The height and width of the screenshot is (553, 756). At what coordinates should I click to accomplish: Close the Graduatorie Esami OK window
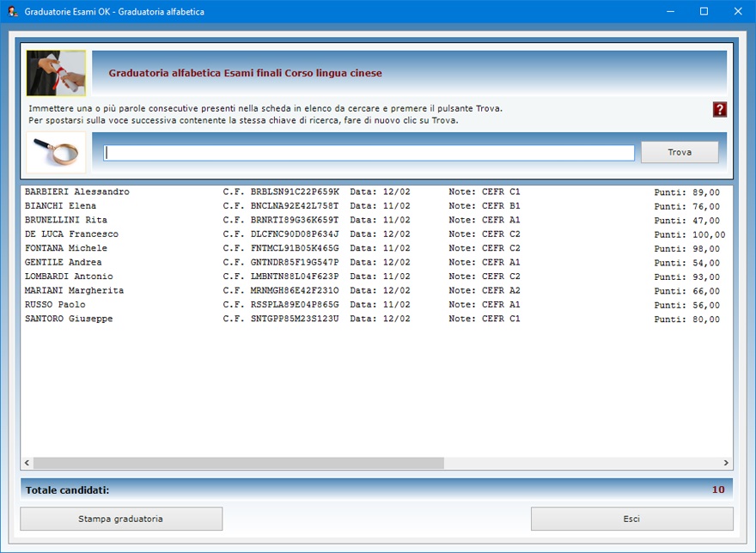click(738, 11)
